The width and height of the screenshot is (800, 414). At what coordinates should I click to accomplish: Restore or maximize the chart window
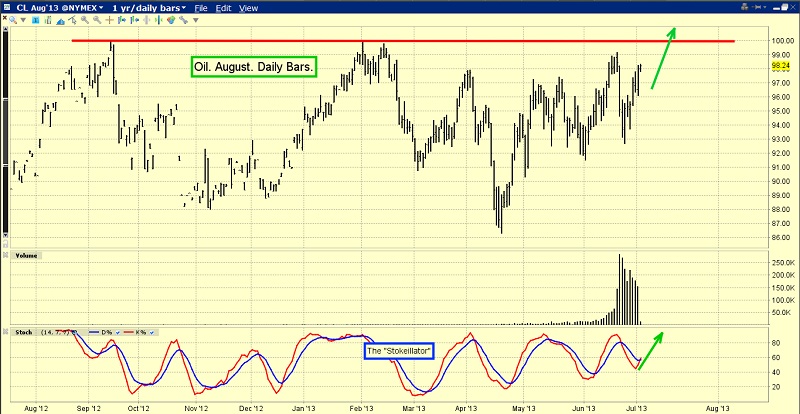click(784, 7)
